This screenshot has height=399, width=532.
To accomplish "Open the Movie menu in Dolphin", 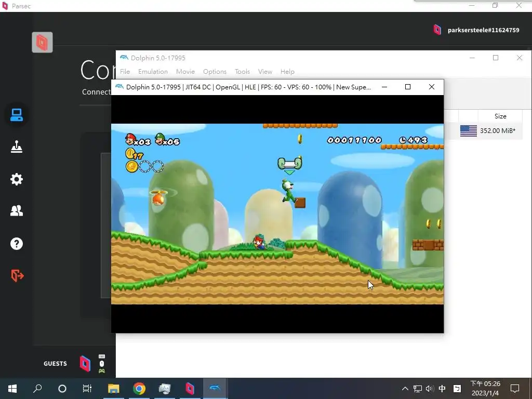I will pyautogui.click(x=185, y=72).
